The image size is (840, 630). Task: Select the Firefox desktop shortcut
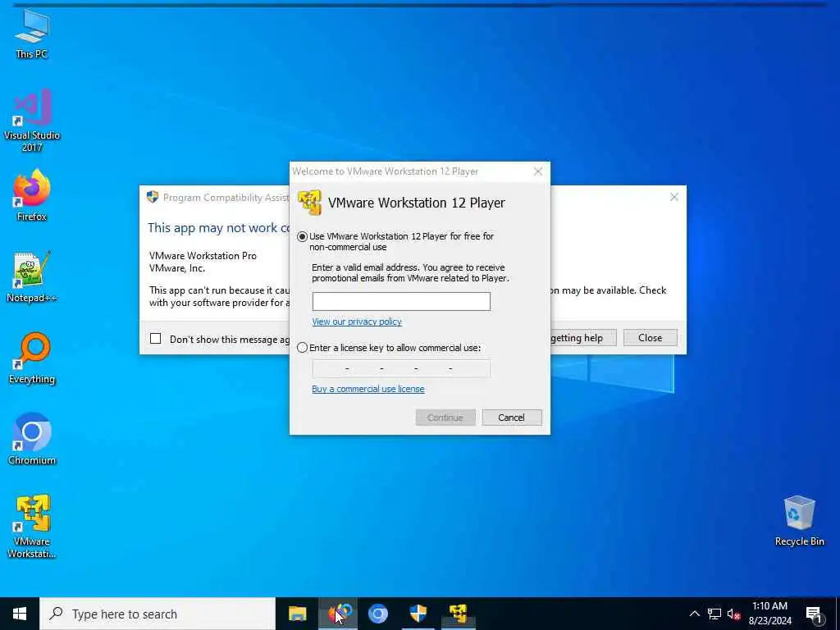tap(32, 195)
